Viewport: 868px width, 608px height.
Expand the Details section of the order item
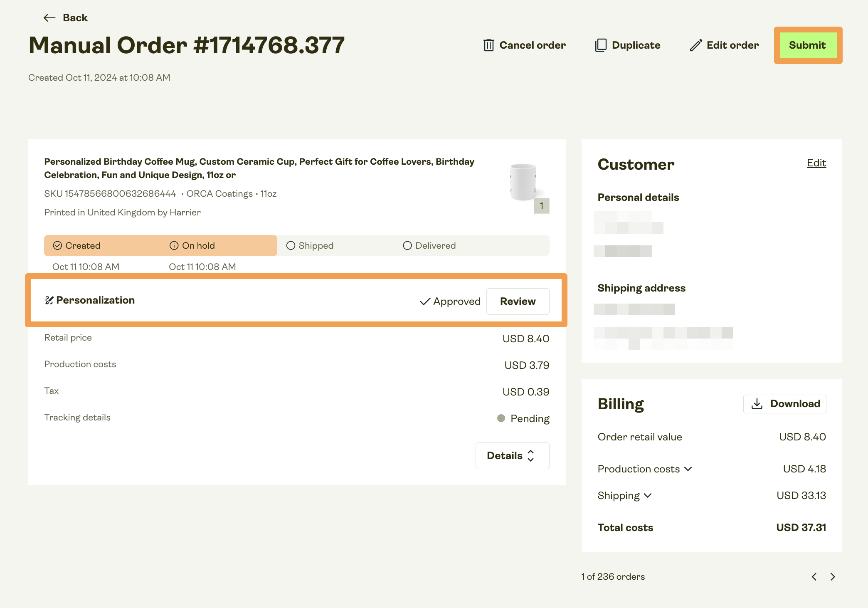point(512,455)
